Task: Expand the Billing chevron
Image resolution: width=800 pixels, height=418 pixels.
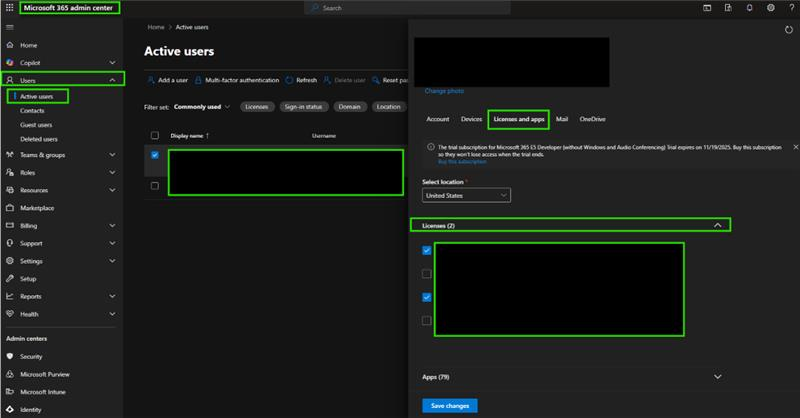Action: tap(112, 225)
